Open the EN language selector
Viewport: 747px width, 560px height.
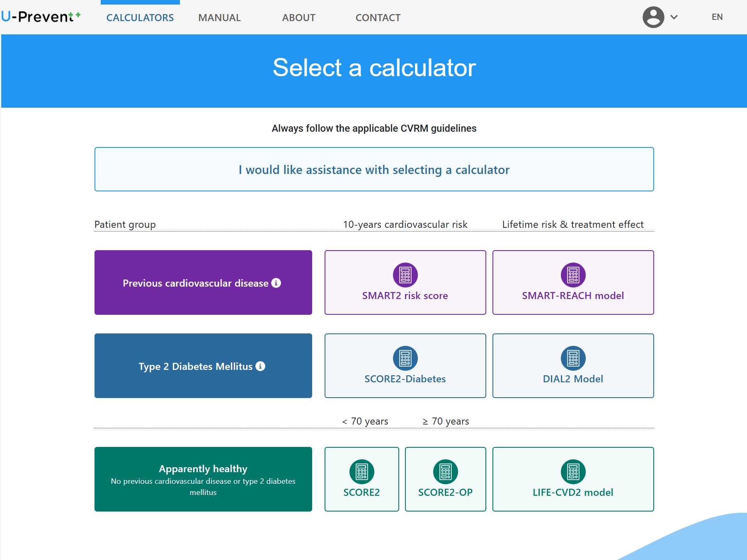coord(717,17)
